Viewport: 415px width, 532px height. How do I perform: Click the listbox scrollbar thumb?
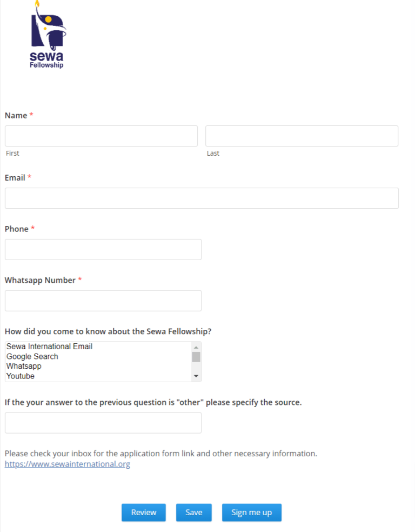(196, 357)
